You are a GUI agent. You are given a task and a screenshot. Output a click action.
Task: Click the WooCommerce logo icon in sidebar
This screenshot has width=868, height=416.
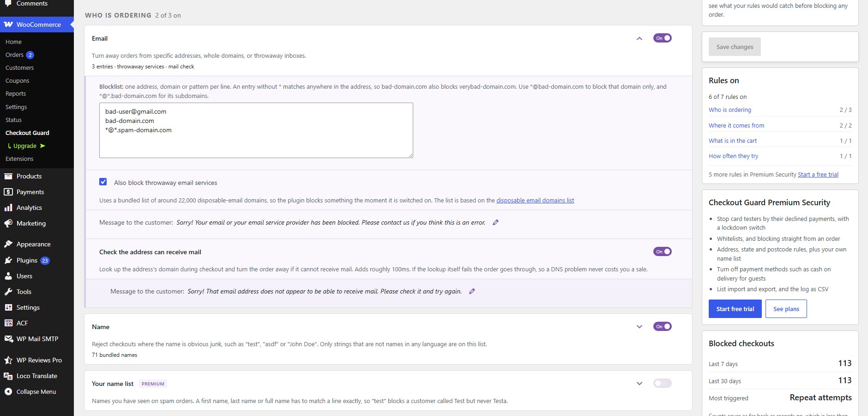coord(8,24)
